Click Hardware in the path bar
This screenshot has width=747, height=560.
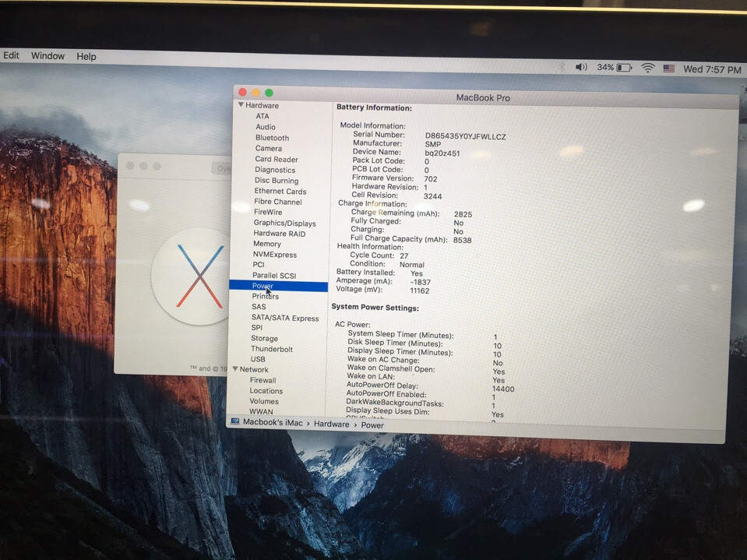point(331,424)
